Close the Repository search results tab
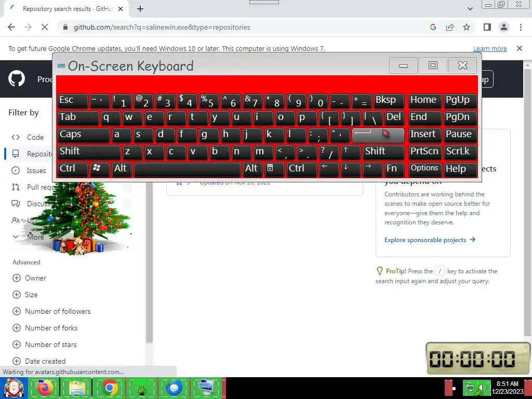Image resolution: width=532 pixels, height=399 pixels. click(121, 9)
